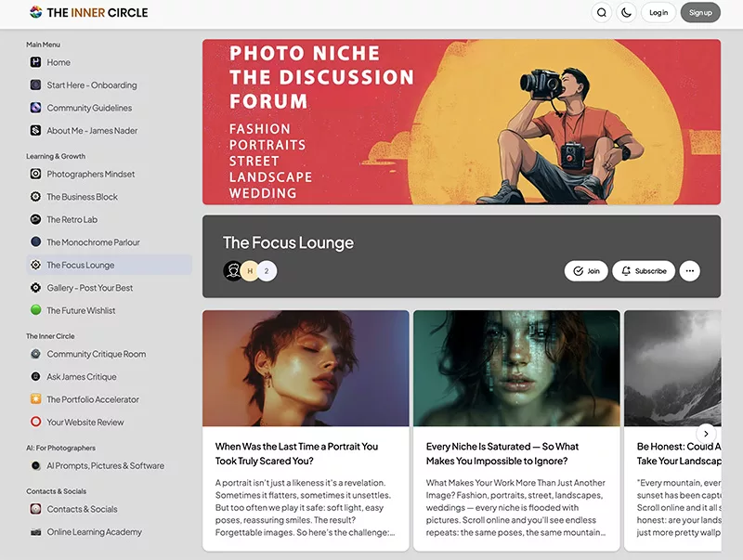The image size is (743, 560).
Task: Open the Photographers Mindset section
Action: click(x=91, y=174)
